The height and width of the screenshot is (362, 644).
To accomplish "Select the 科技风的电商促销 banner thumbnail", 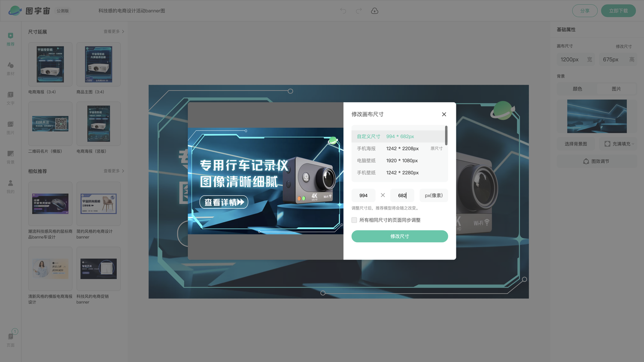I will [x=98, y=268].
